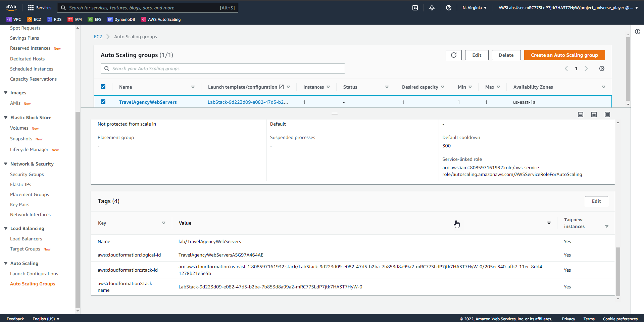Toggle the select-all groups checkbox

point(103,87)
